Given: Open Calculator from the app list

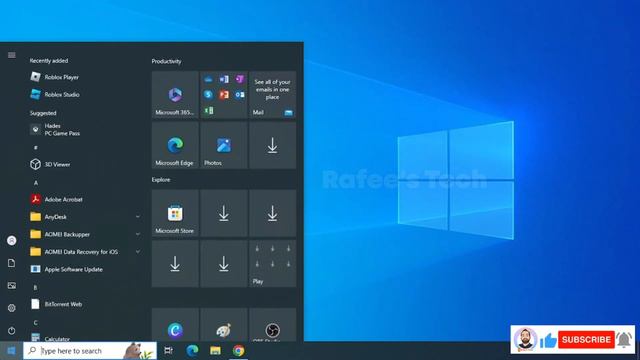Looking at the screenshot, I should pyautogui.click(x=86, y=338).
